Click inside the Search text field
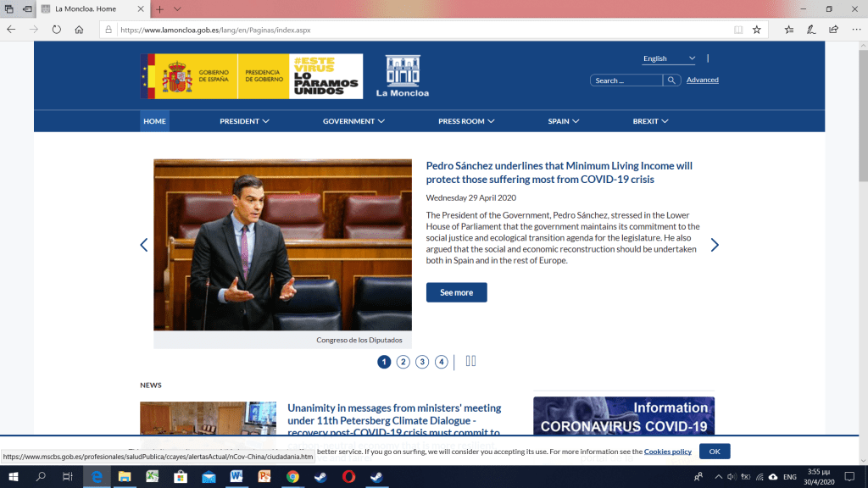 click(x=626, y=80)
